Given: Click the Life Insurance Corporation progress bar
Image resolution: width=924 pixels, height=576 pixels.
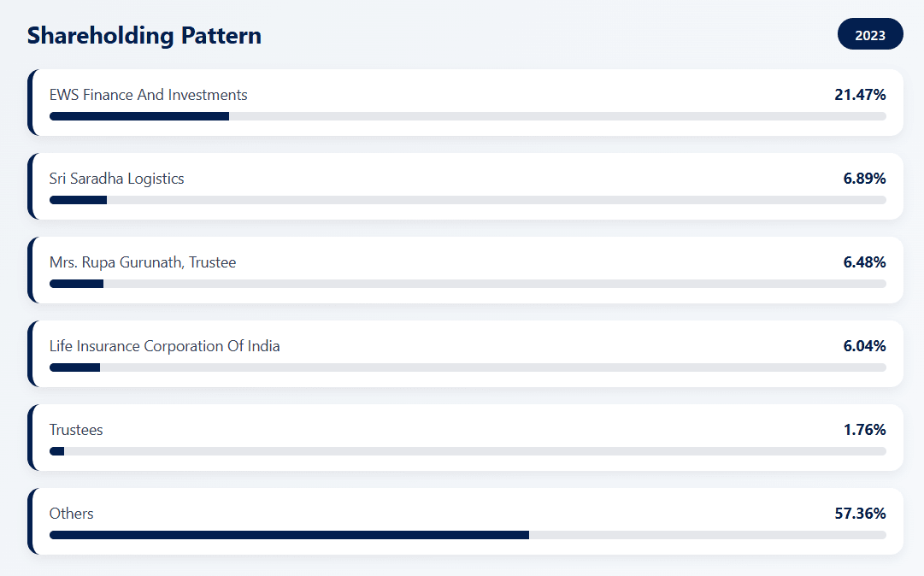Looking at the screenshot, I should 468,367.
